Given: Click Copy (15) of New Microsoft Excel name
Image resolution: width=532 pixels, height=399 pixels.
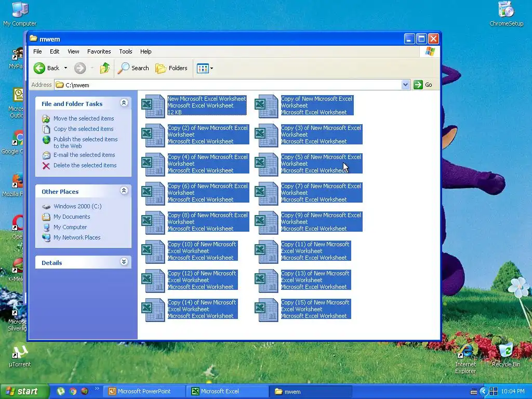Looking at the screenshot, I should [x=315, y=305].
